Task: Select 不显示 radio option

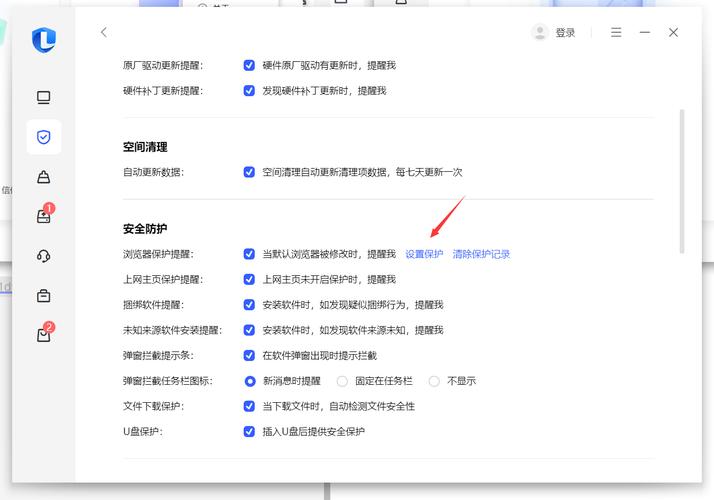Action: pyautogui.click(x=434, y=381)
